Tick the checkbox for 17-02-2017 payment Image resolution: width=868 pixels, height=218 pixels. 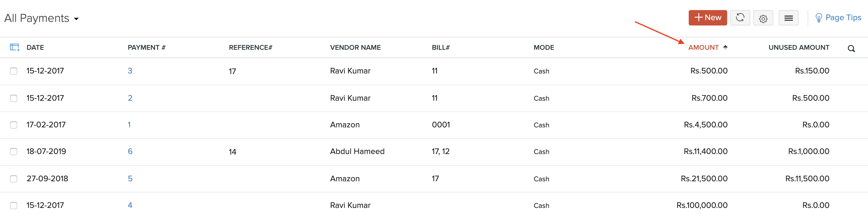14,125
